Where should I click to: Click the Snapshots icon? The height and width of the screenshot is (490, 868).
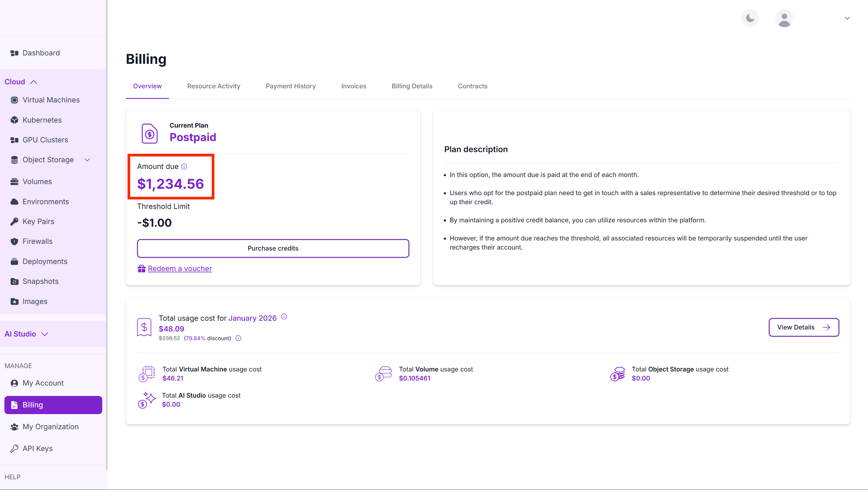click(14, 281)
